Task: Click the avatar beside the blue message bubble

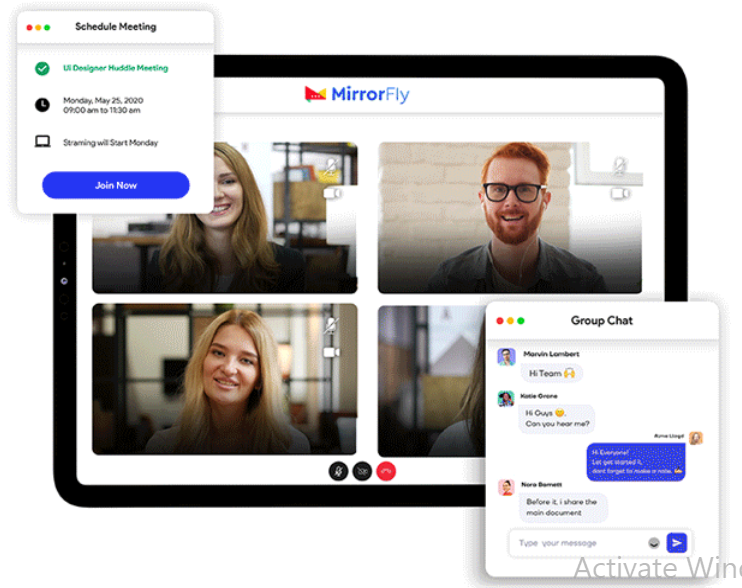Action: click(696, 438)
